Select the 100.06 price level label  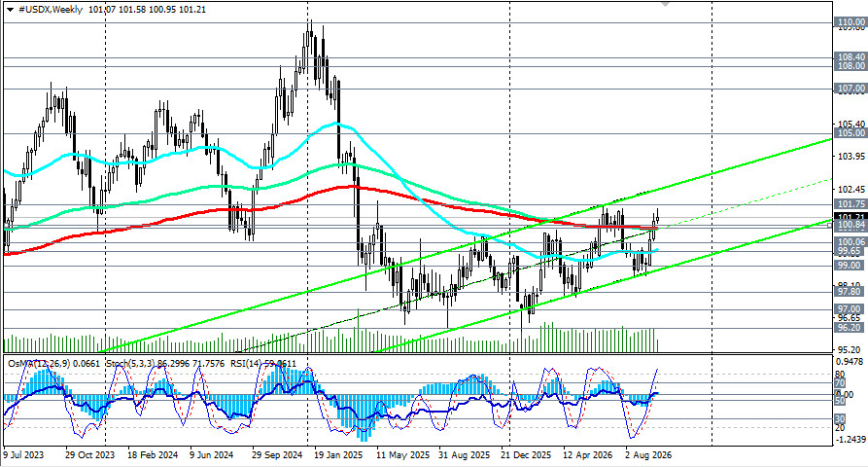pyautogui.click(x=851, y=241)
